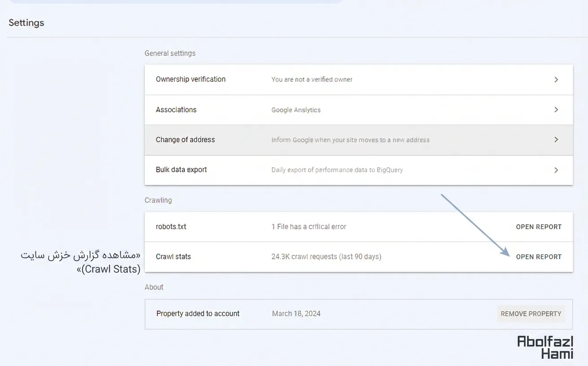Click "You are not a verified owner" text

311,79
